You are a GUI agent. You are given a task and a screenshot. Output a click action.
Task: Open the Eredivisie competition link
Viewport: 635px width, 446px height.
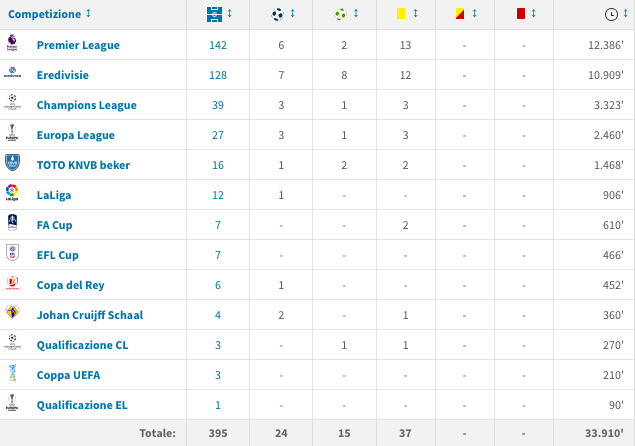62,75
